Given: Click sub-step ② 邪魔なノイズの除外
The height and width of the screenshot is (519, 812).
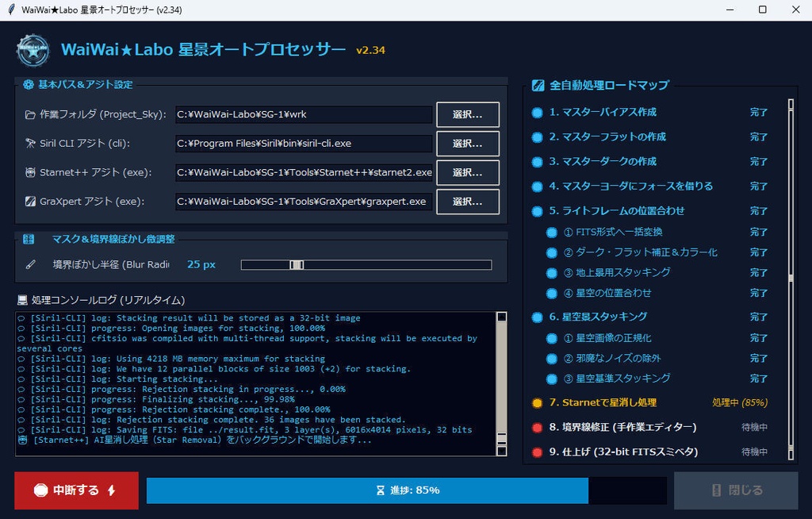Looking at the screenshot, I should pos(612,358).
